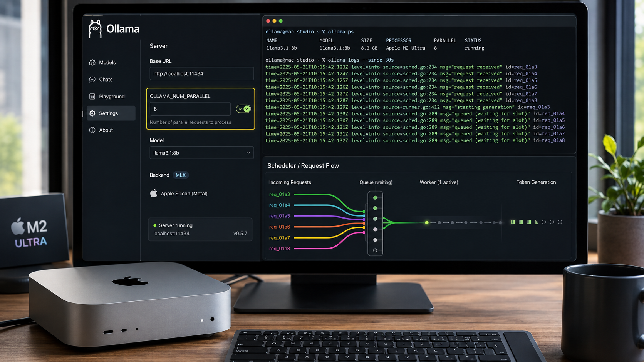Click the queued log line for req_01a6

click(415, 127)
